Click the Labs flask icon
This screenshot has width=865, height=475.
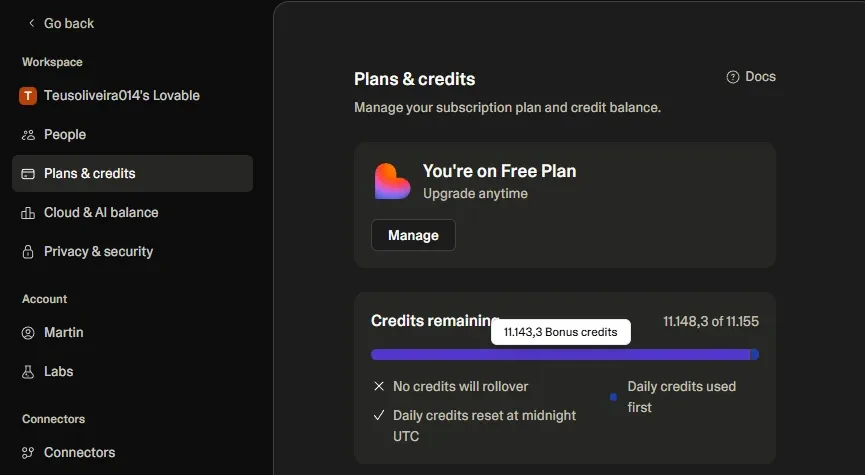(28, 372)
